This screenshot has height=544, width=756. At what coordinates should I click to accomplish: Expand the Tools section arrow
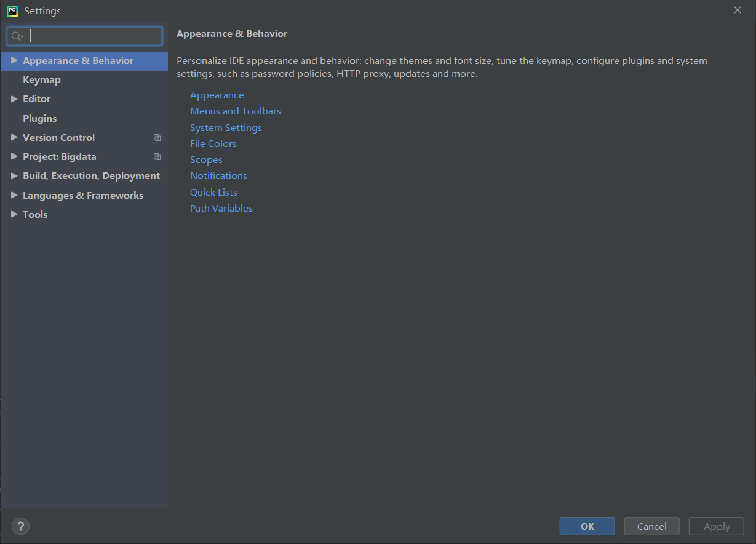pyautogui.click(x=14, y=214)
